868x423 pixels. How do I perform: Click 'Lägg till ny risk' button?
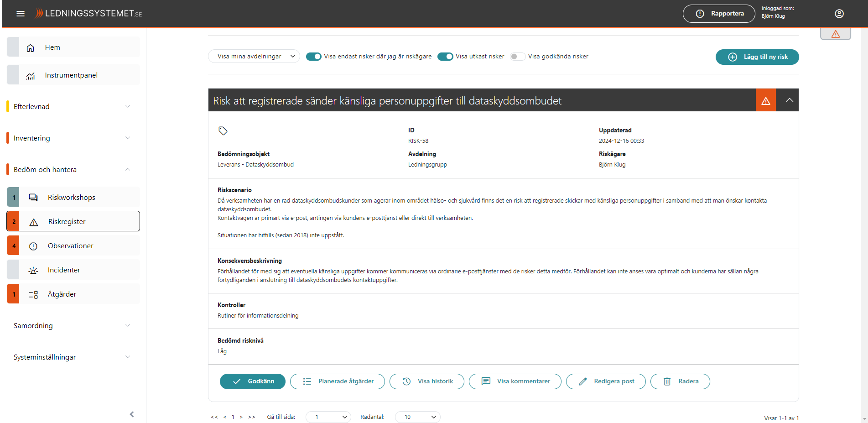coord(757,57)
